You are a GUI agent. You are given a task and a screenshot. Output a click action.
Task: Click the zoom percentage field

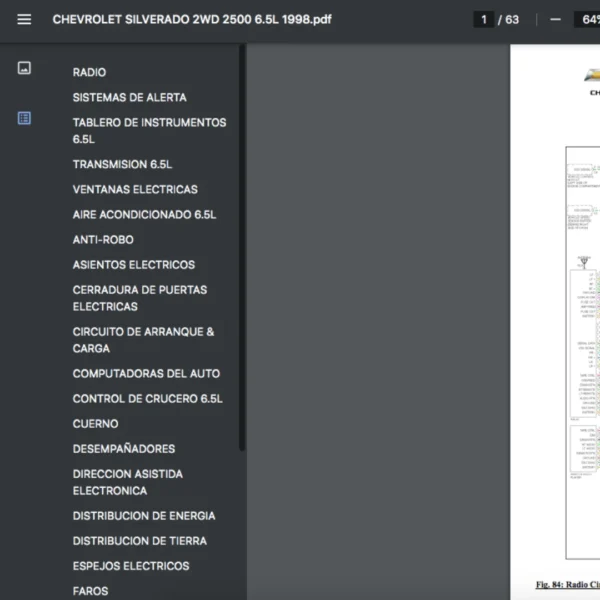[x=587, y=19]
